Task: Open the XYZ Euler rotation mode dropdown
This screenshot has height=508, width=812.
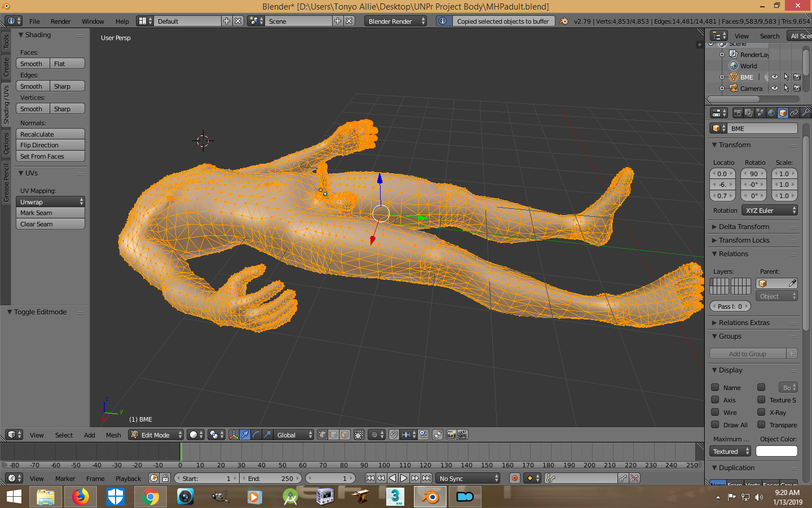Action: 770,210
